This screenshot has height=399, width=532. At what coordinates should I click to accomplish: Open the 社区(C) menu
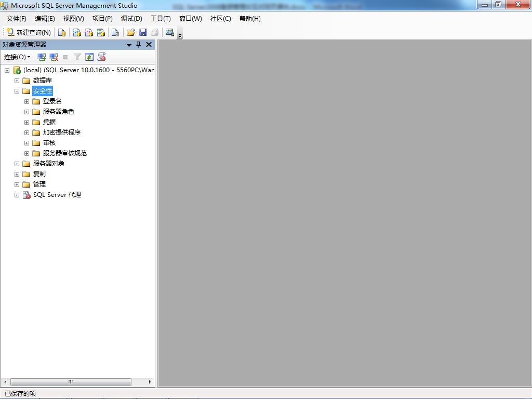[220, 19]
